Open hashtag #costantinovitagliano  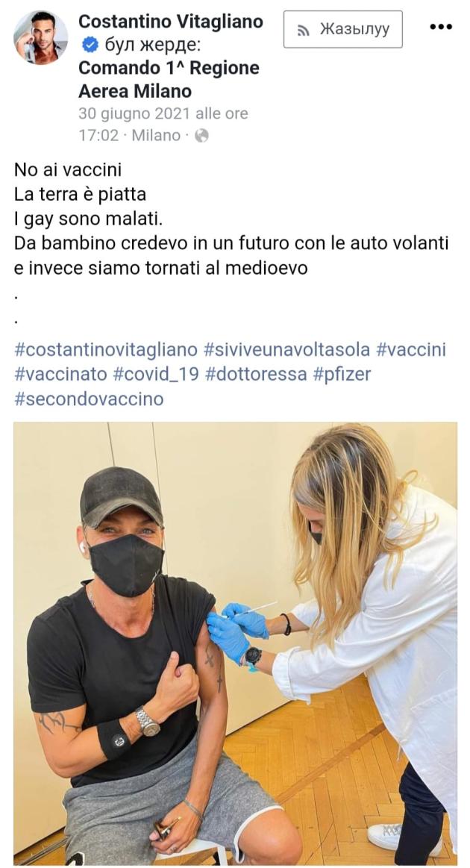pos(106,350)
